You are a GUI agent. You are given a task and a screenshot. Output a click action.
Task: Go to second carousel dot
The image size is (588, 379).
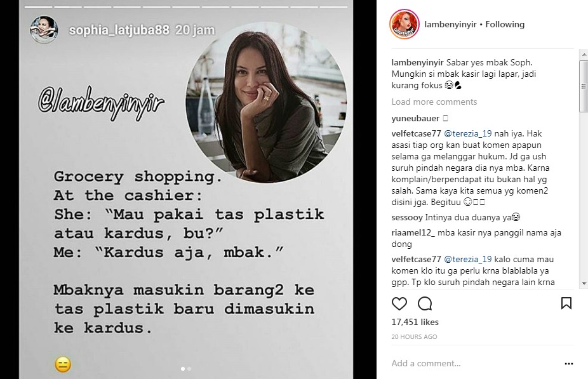tap(189, 369)
